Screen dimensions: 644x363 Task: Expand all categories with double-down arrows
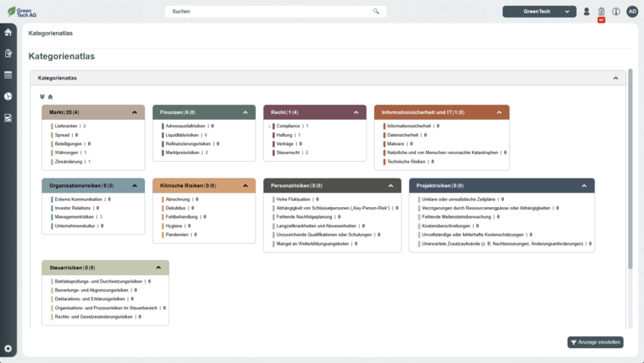[42, 96]
